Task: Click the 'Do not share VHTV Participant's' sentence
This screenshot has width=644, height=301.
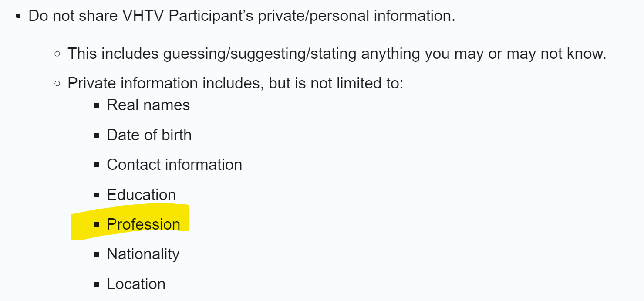Action: [x=242, y=16]
